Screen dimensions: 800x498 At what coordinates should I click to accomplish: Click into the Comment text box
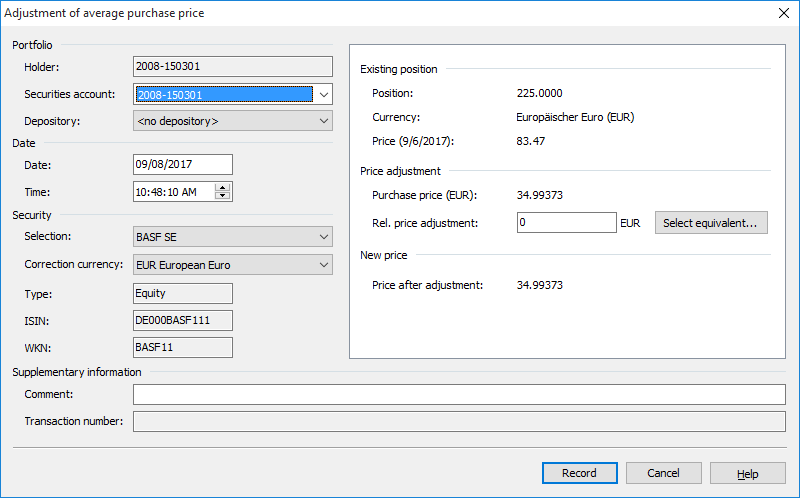(459, 394)
